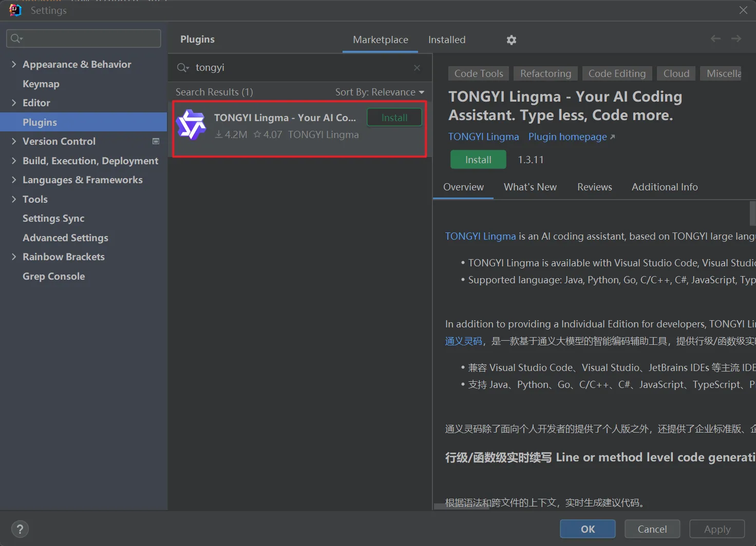Open the What's New tab
The height and width of the screenshot is (546, 756).
tap(530, 187)
